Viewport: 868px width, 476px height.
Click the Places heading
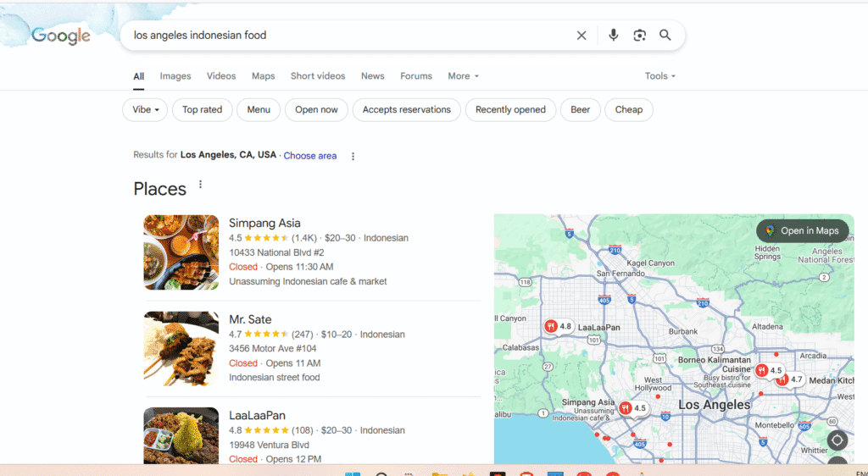point(160,189)
